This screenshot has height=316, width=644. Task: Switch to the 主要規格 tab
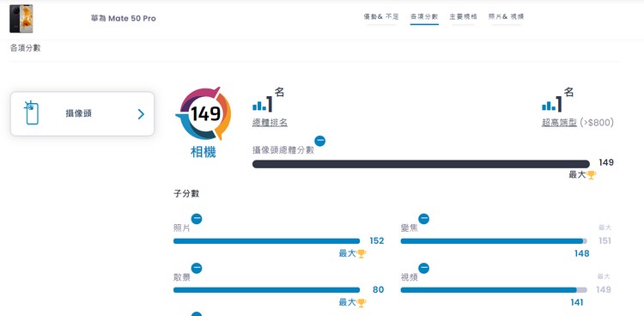click(x=464, y=17)
